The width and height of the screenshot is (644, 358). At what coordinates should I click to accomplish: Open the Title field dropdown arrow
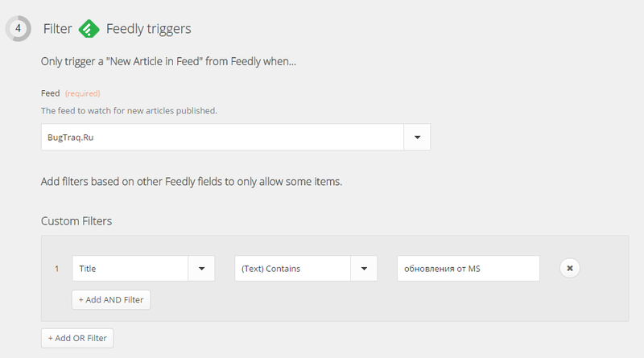point(201,269)
